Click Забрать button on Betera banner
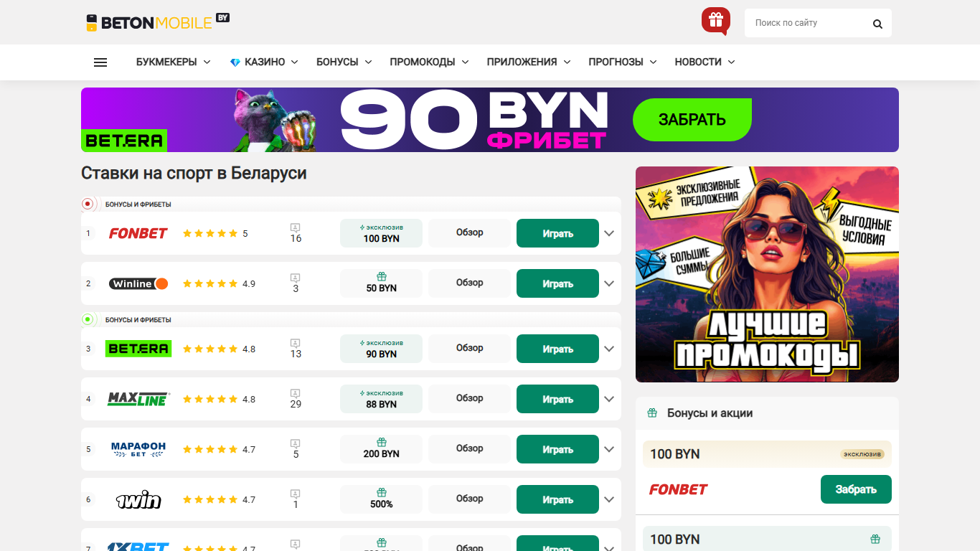The image size is (980, 551). pos(692,120)
